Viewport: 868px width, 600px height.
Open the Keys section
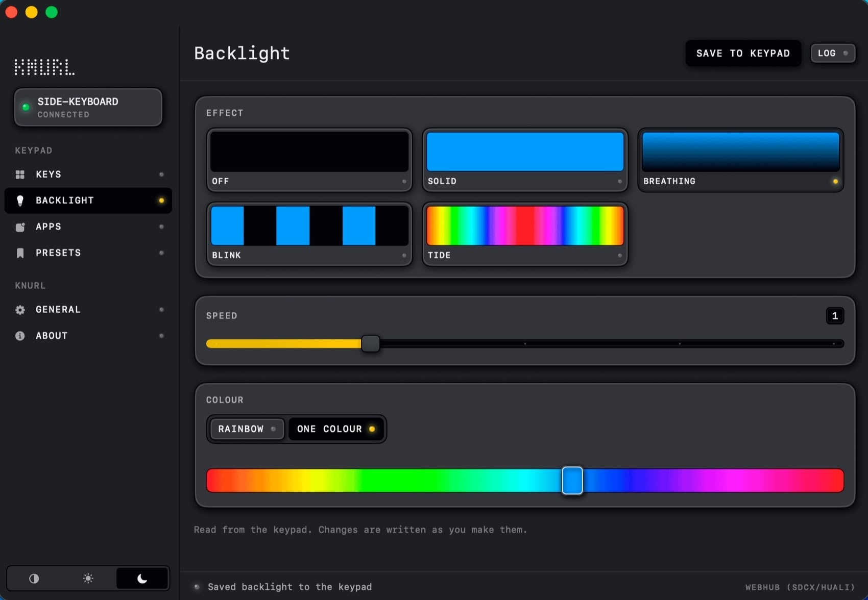tap(88, 174)
